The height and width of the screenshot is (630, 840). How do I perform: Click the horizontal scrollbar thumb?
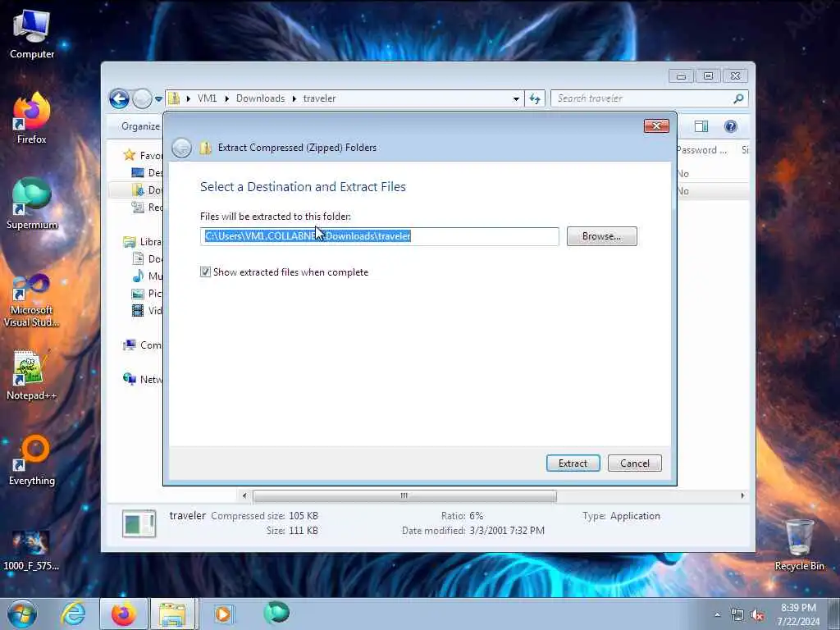(404, 496)
